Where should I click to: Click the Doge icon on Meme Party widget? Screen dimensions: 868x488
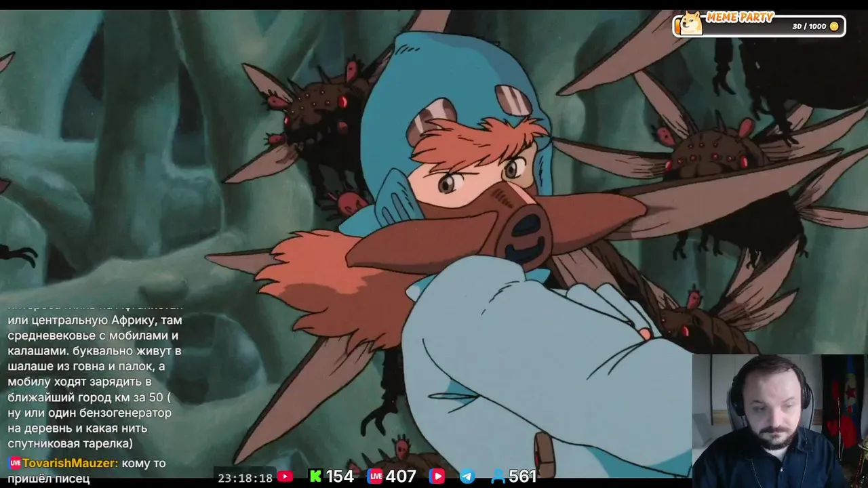[691, 22]
